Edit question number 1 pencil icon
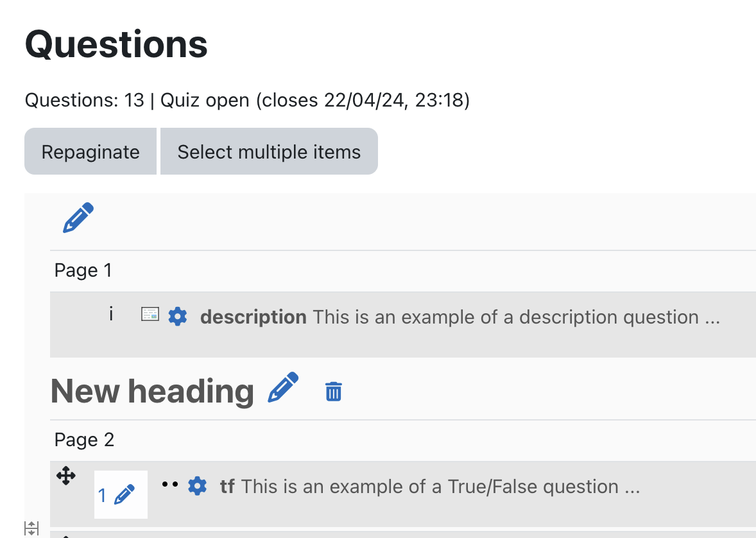Viewport: 756px width, 538px height. pos(125,494)
